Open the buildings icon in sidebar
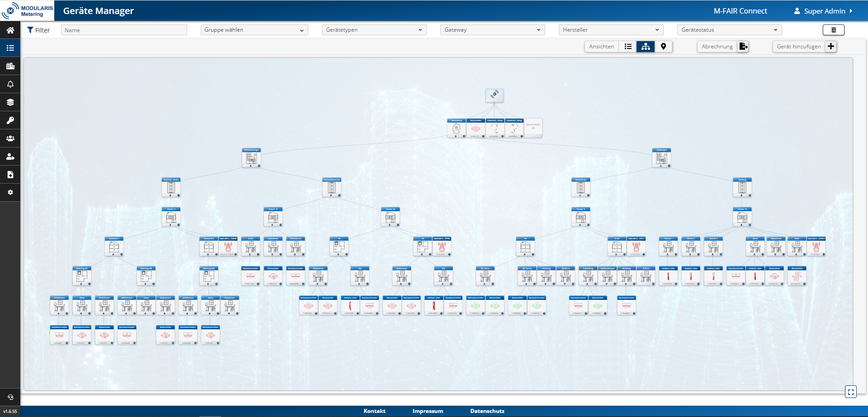This screenshot has width=868, height=417. 10,66
